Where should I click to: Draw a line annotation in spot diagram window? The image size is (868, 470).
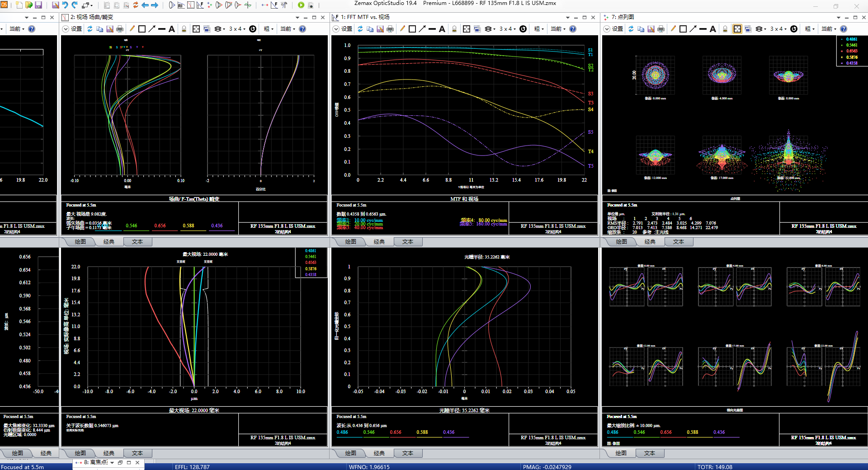pos(703,29)
